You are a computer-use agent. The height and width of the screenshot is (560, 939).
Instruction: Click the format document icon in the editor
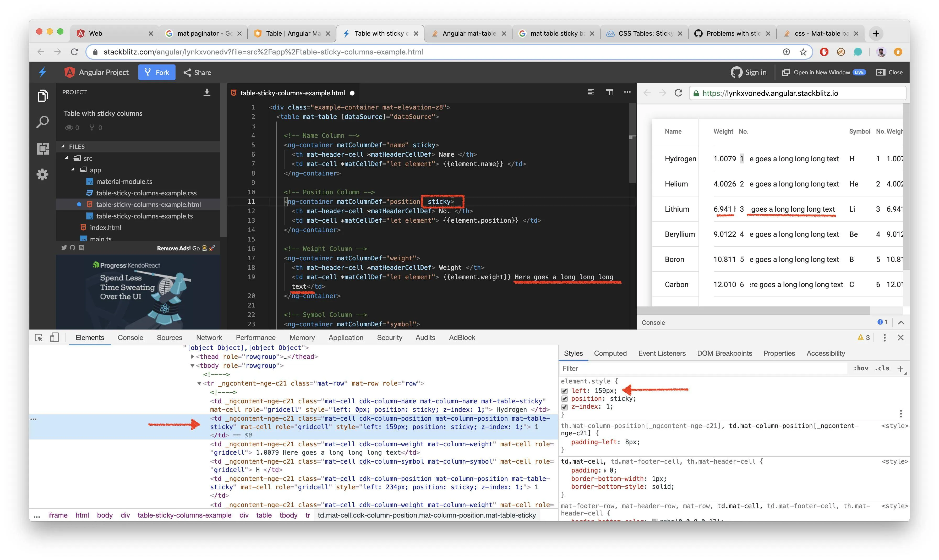tap(591, 92)
